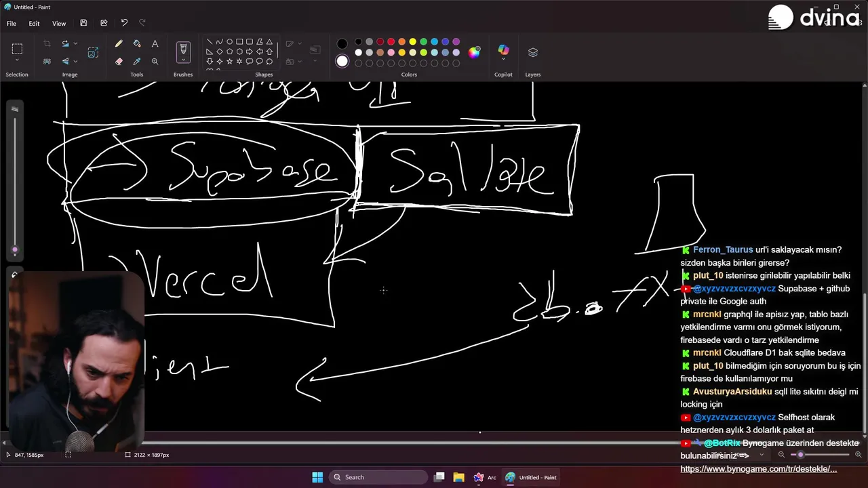Select the Color picker eyedropper tool
868x488 pixels.
tap(137, 61)
